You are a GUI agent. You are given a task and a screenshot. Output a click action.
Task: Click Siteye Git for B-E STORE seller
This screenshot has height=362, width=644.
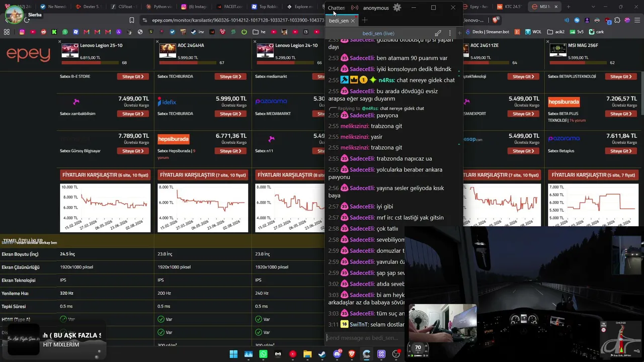pyautogui.click(x=133, y=76)
